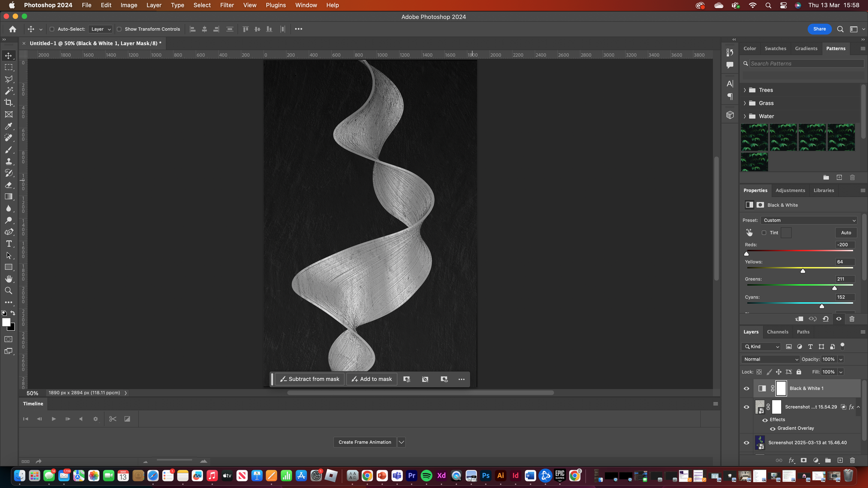Hide the Gradient Overlay effect
Screen dimensions: 868x488
tap(773, 429)
